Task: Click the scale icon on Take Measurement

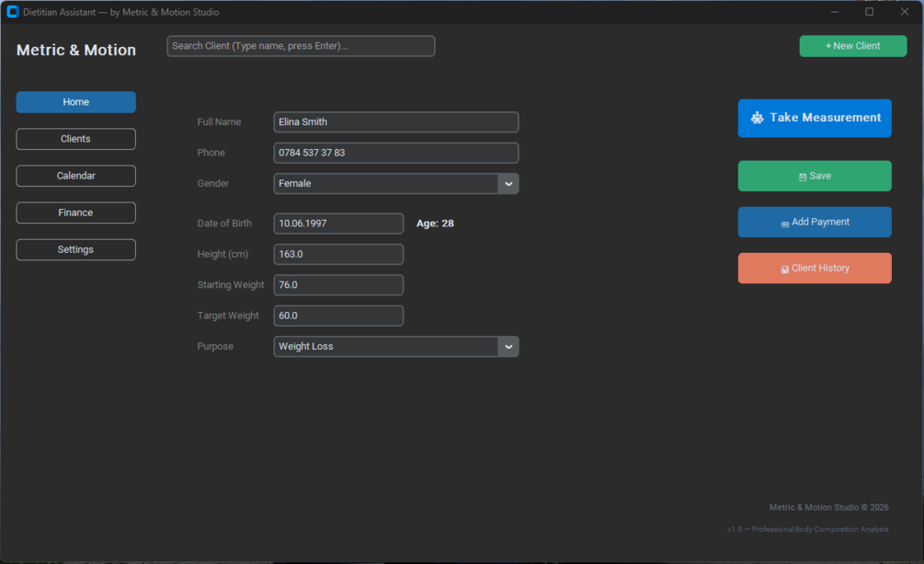Action: [x=757, y=118]
